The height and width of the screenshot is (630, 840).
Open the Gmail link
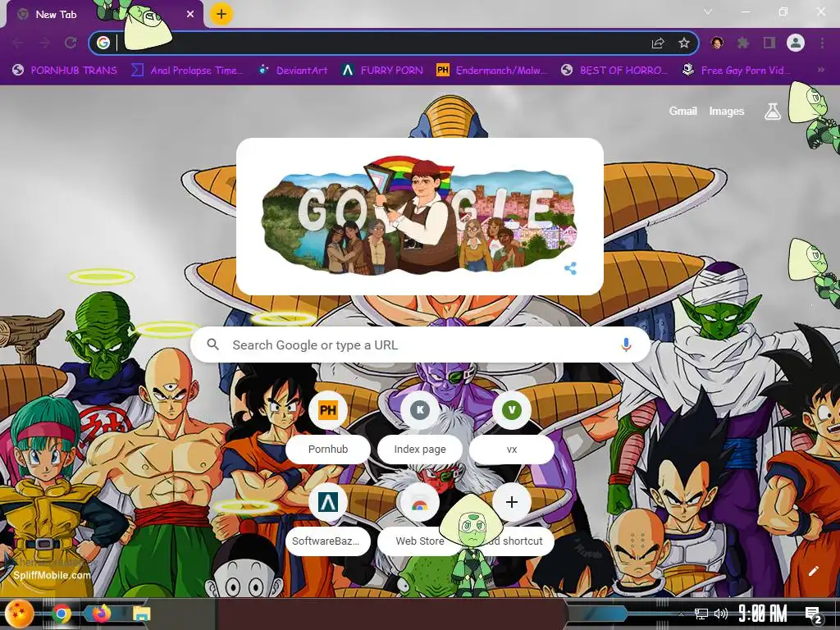683,111
